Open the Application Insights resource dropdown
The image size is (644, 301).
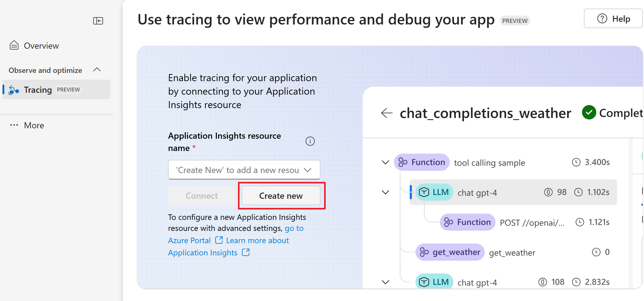[x=244, y=170]
